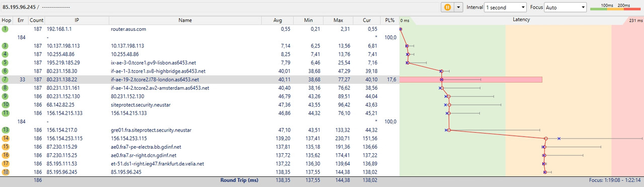Screen dimensions: 644x187
Task: Sort by the Err column header
Action: [21, 20]
